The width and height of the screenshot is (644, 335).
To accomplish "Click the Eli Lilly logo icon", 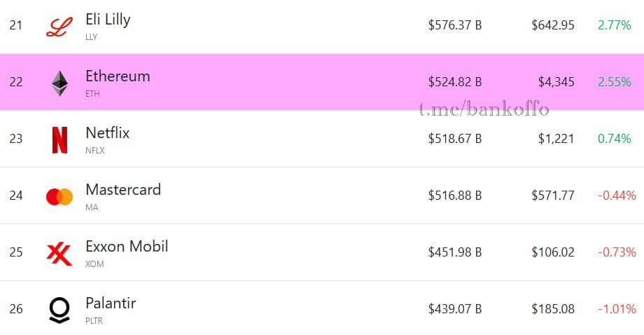I will click(x=59, y=27).
